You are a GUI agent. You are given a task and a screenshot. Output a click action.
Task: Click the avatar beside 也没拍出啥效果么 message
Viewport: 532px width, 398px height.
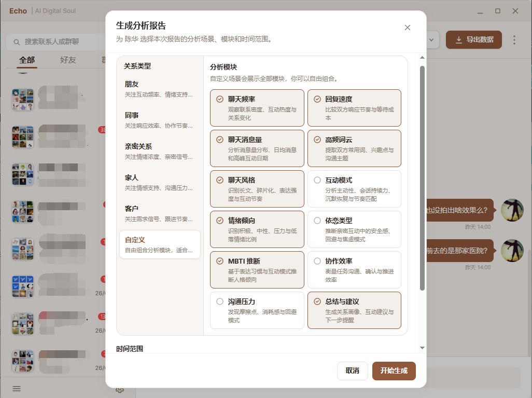[x=512, y=210]
